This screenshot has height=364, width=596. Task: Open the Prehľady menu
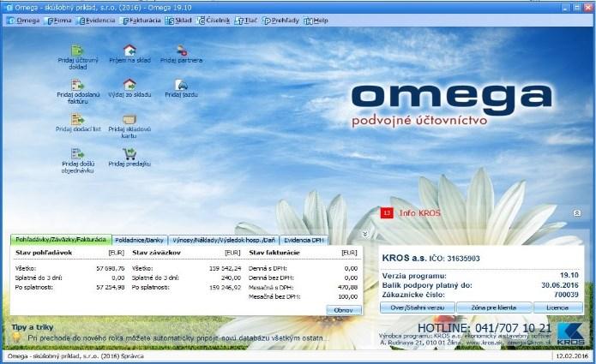[x=281, y=21]
